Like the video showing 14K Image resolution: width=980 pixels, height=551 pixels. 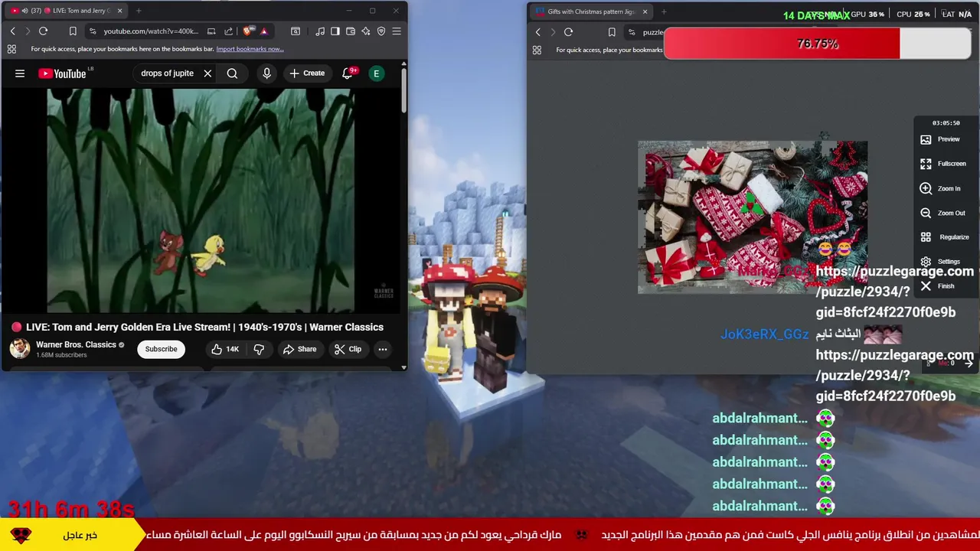[225, 349]
